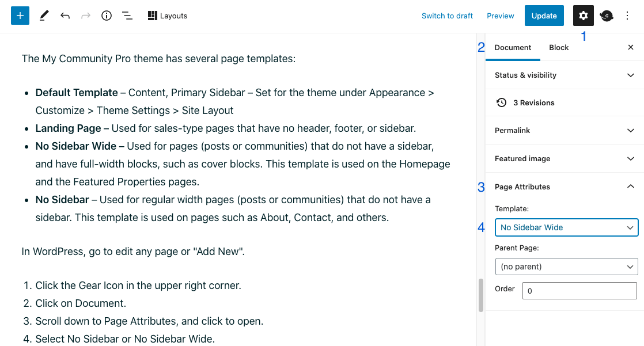The width and height of the screenshot is (644, 346).
Task: Click the revisions clock icon
Action: tap(501, 102)
